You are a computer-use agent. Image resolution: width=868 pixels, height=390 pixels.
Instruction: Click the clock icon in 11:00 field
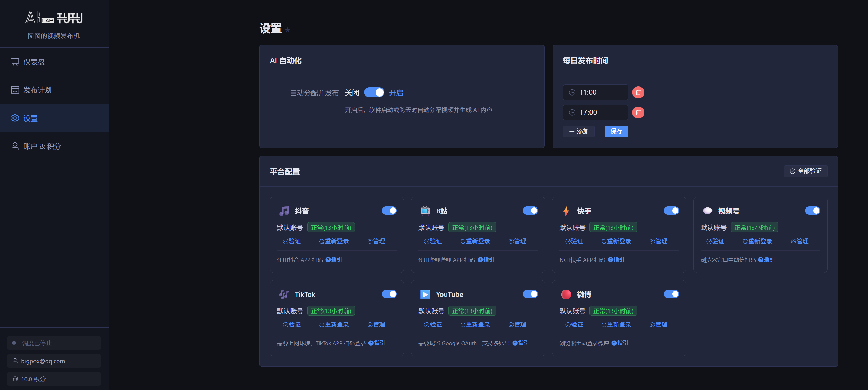[x=572, y=92]
